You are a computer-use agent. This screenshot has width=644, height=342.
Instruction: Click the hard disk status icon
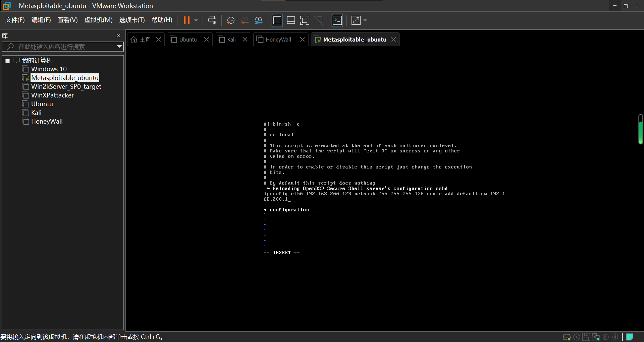(x=567, y=337)
